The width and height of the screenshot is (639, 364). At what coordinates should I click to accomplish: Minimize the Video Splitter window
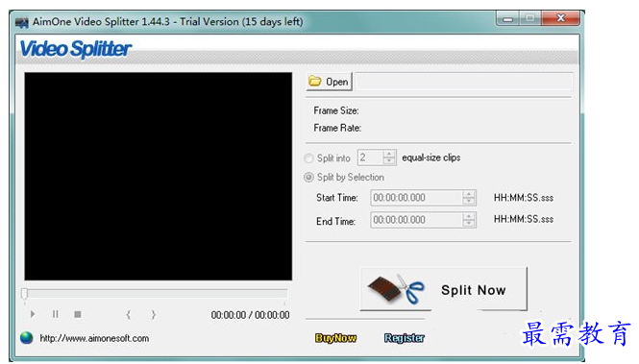pos(507,18)
